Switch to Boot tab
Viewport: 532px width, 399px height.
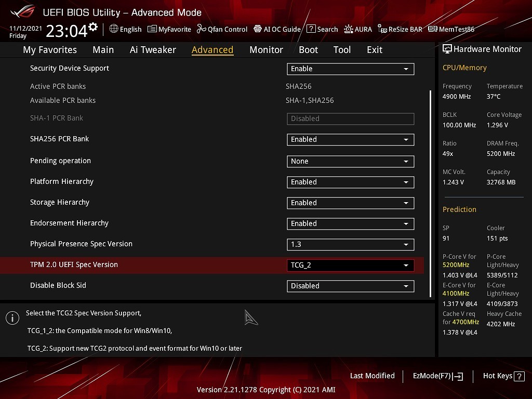(308, 50)
